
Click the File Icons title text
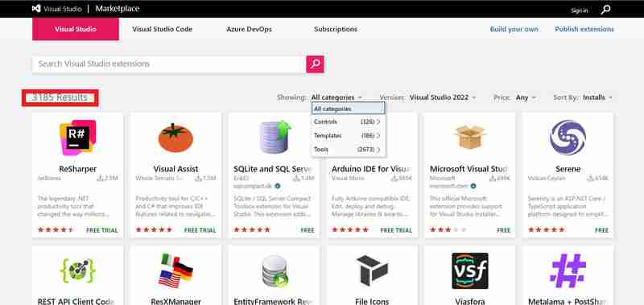click(372, 301)
